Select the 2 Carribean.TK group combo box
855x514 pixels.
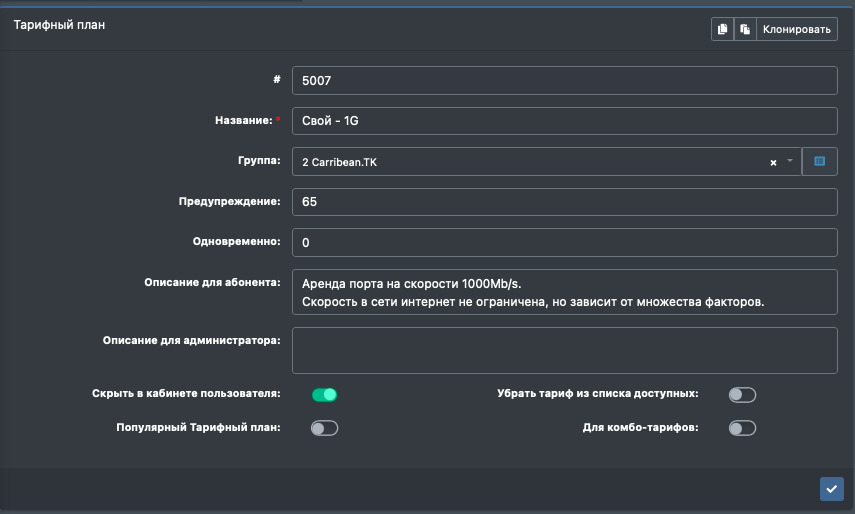point(546,161)
